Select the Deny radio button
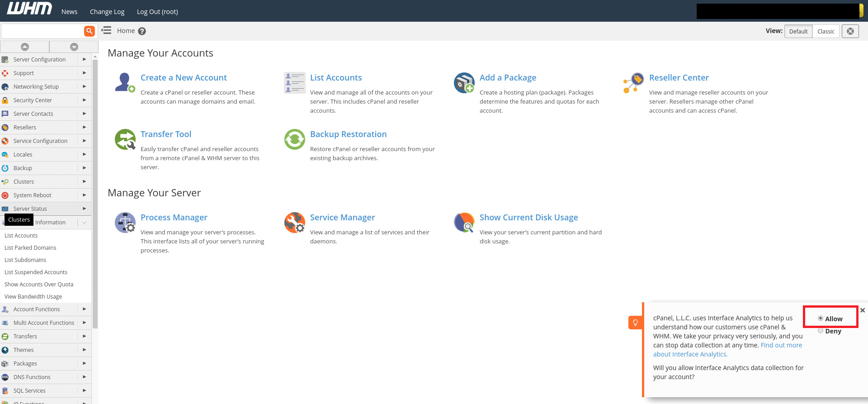This screenshot has width=868, height=404. pyautogui.click(x=820, y=331)
